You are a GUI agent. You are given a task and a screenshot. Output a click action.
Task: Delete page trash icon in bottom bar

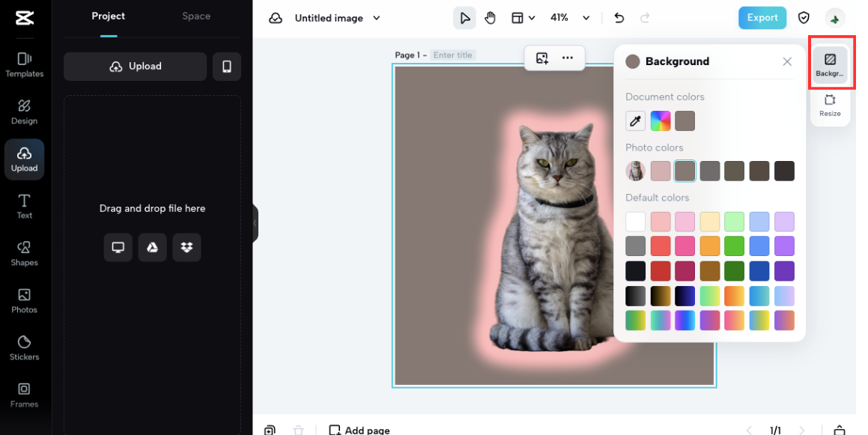point(298,430)
